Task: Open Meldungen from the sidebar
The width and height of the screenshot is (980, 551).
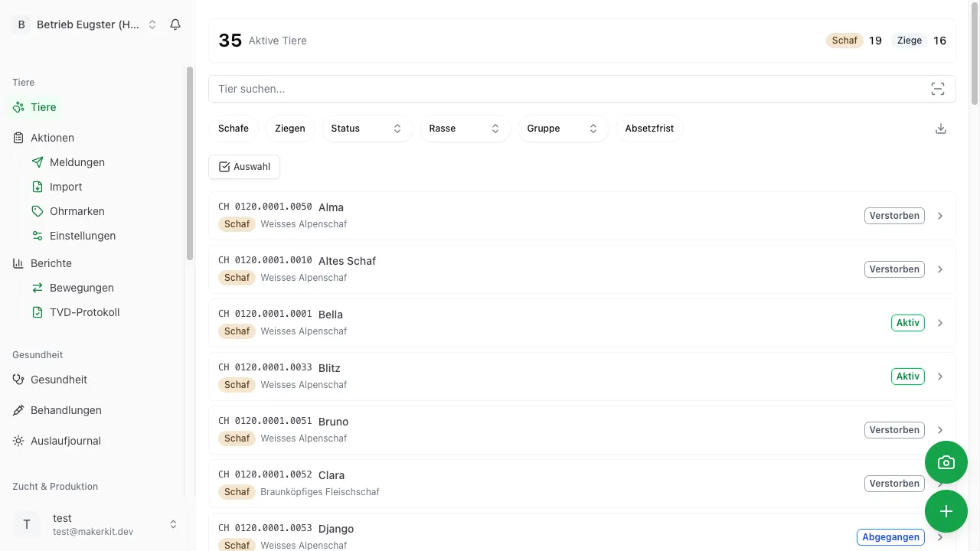Action: [77, 162]
